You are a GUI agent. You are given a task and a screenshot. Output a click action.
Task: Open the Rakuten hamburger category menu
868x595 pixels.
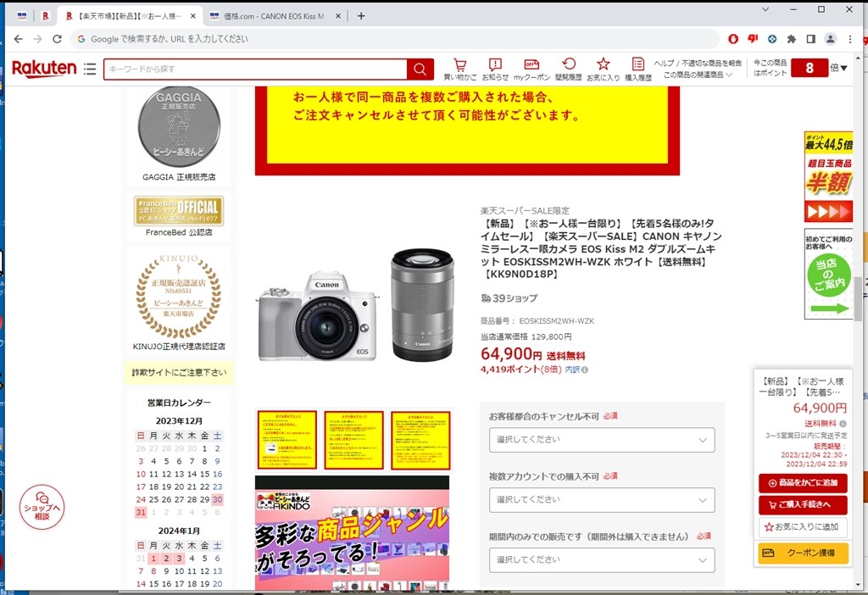pos(90,69)
